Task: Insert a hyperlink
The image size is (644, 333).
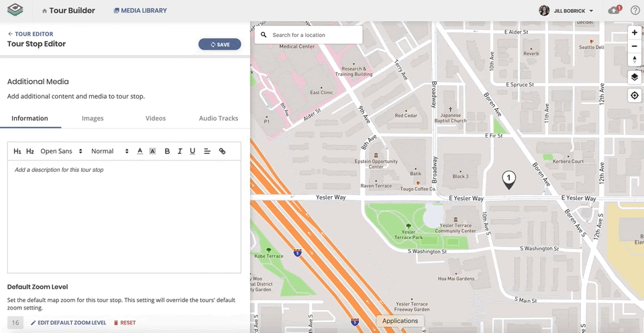Action: (222, 151)
